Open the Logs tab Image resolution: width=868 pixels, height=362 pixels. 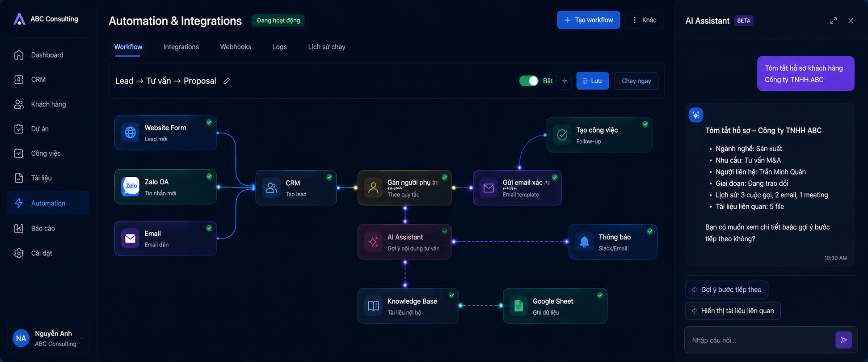pos(280,47)
